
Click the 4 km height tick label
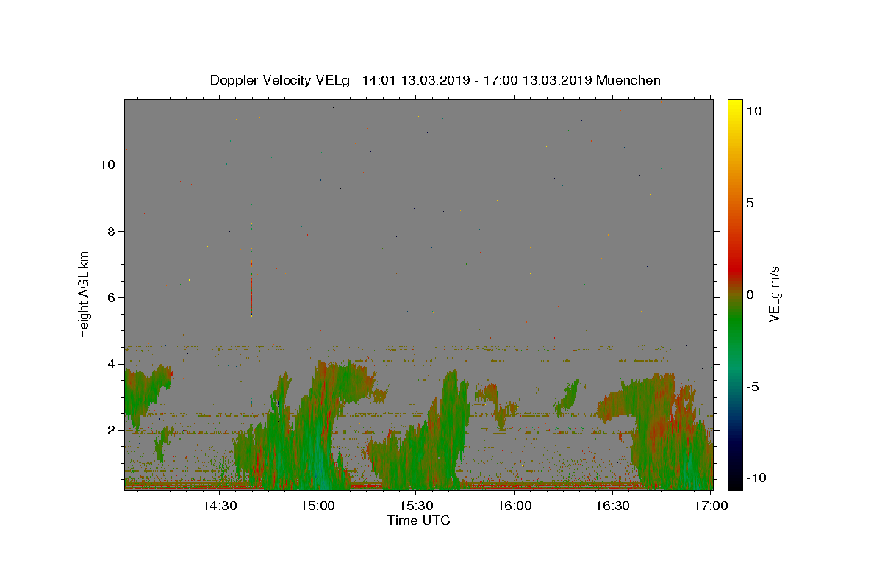tap(112, 364)
